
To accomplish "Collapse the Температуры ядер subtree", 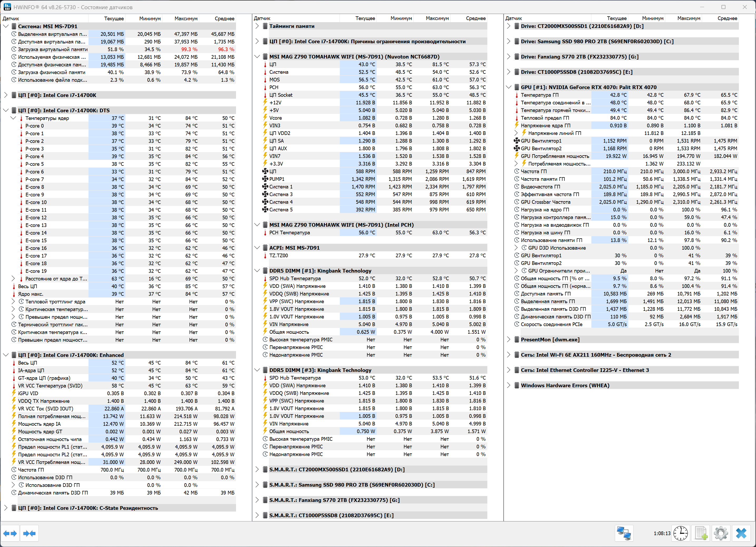I will [x=13, y=118].
